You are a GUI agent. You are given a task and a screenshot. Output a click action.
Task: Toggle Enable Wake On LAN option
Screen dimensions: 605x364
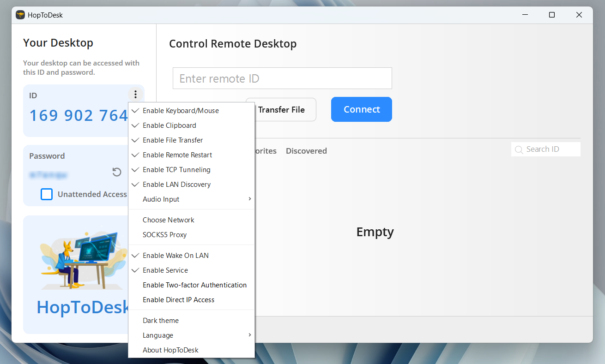191,256
